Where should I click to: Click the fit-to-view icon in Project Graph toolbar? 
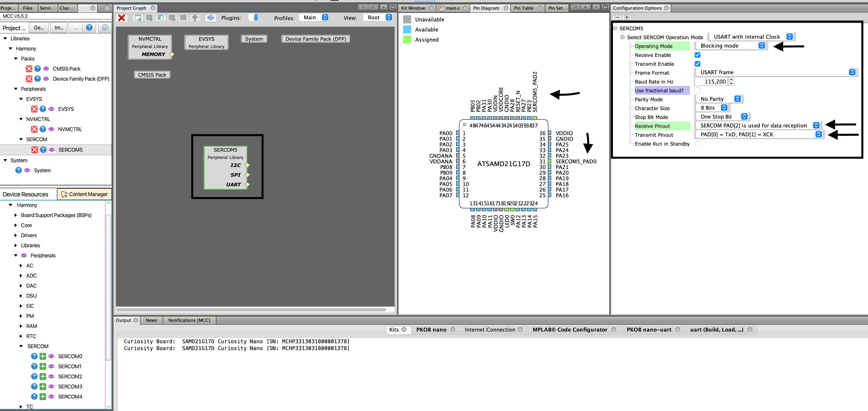211,18
